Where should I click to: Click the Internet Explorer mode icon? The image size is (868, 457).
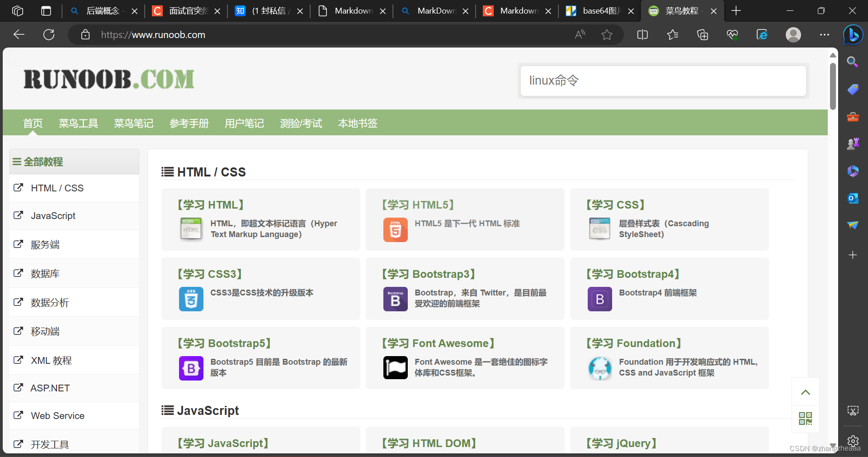pos(762,34)
